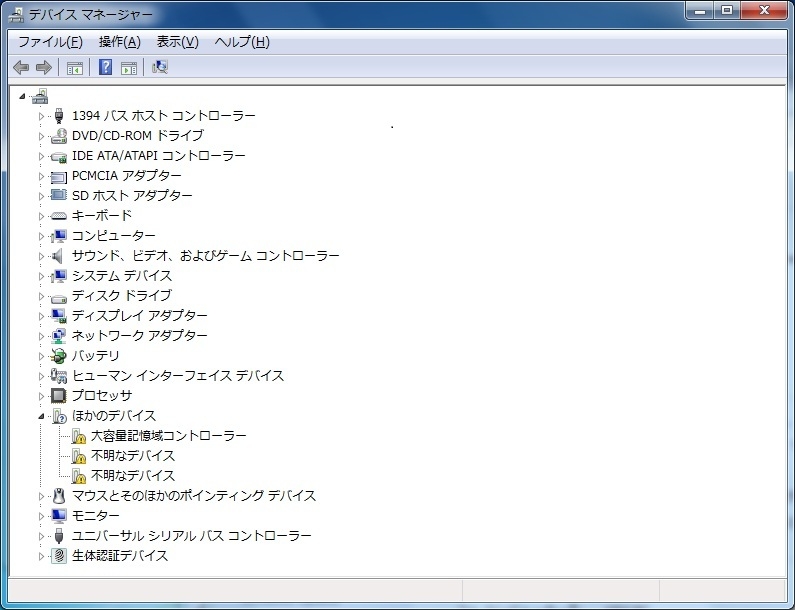This screenshot has height=610, width=795.
Task: Click the DVD/CD-ROM drive icon
Action: [59, 135]
